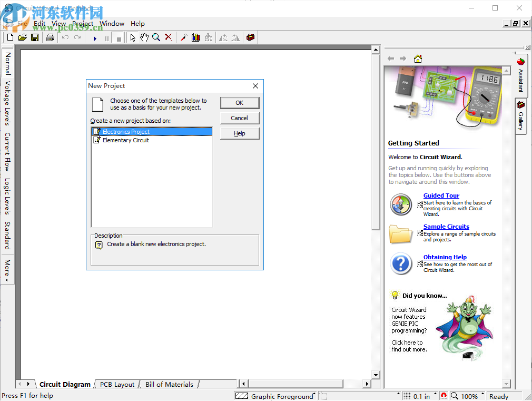The image size is (532, 401).
Task: Confirm with OK in New Project dialog
Action: (240, 103)
